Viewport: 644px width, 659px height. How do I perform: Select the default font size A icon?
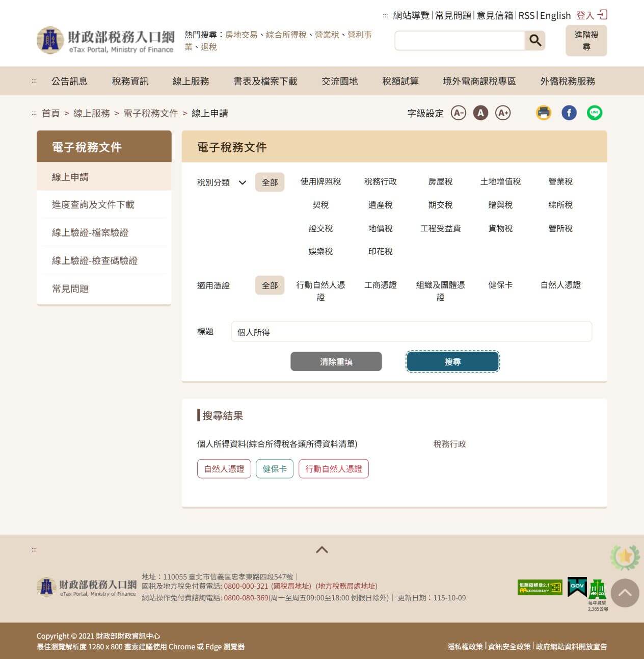480,113
